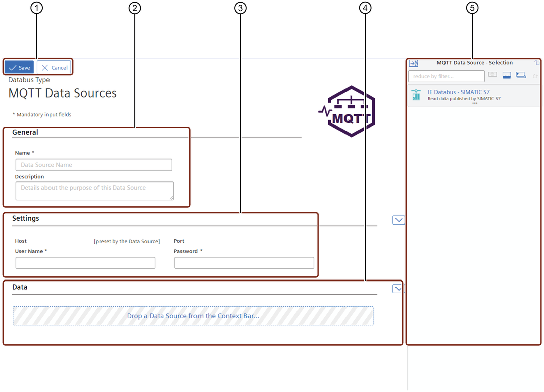Focus the Password field
This screenshot has height=392, width=544.
244,263
